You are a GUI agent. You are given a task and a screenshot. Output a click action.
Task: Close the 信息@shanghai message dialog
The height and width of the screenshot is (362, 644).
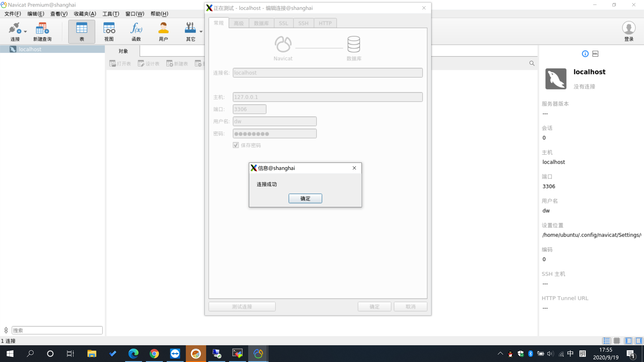(x=354, y=168)
